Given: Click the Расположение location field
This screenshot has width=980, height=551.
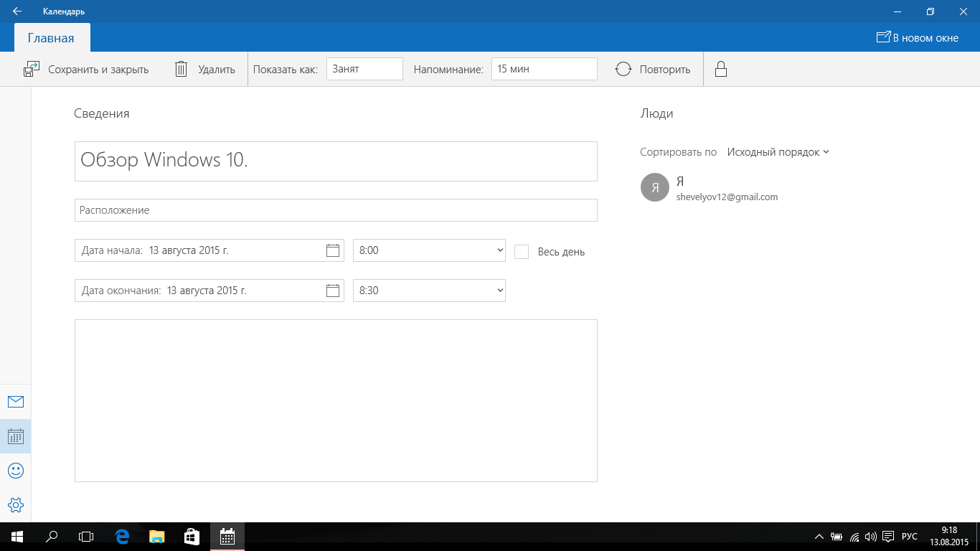Looking at the screenshot, I should click(x=336, y=210).
